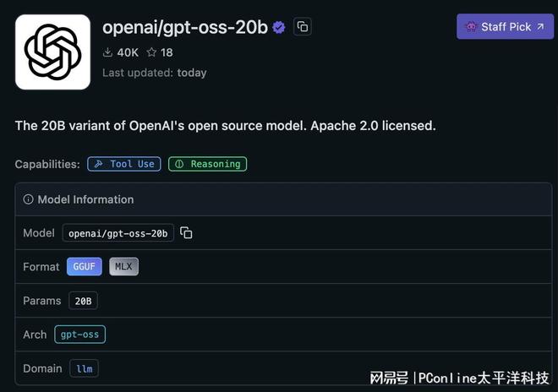Click the 20B params tag
The width and height of the screenshot is (558, 392).
[83, 301]
